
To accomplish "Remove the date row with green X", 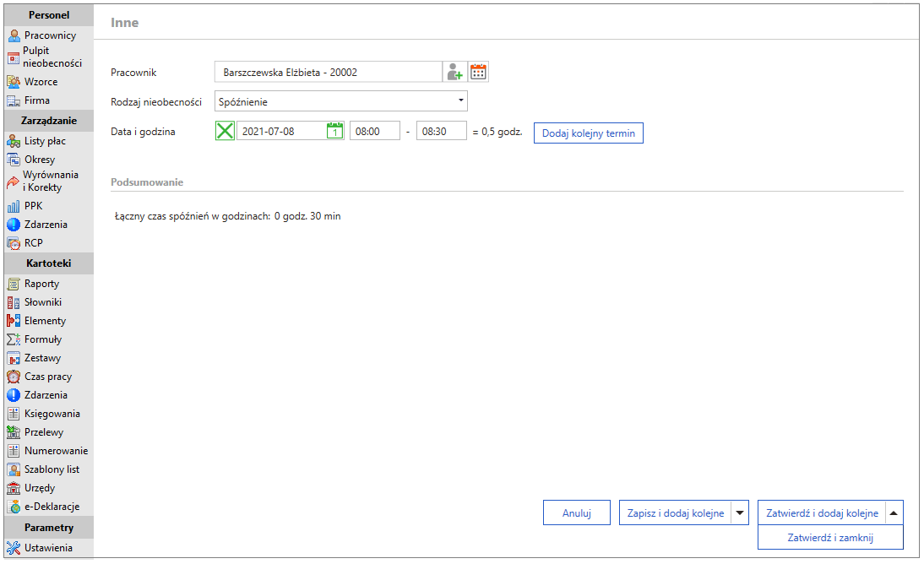I will [226, 131].
